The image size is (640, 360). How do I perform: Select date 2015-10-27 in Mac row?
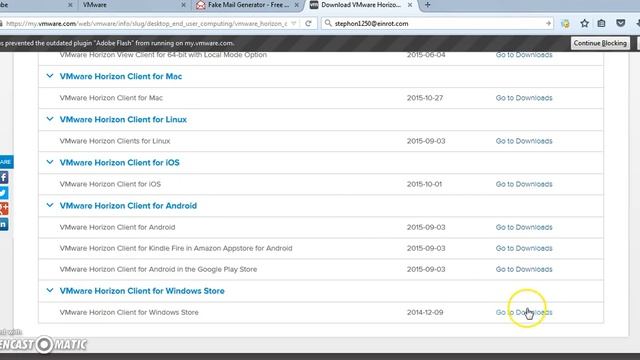(x=425, y=98)
